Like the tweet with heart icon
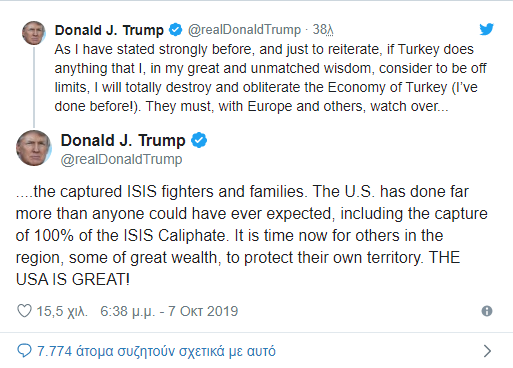The height and width of the screenshot is (368, 513). pyautogui.click(x=24, y=311)
